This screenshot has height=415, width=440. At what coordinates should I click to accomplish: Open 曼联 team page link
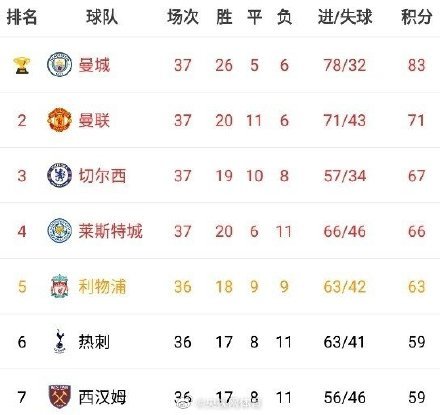click(x=94, y=120)
